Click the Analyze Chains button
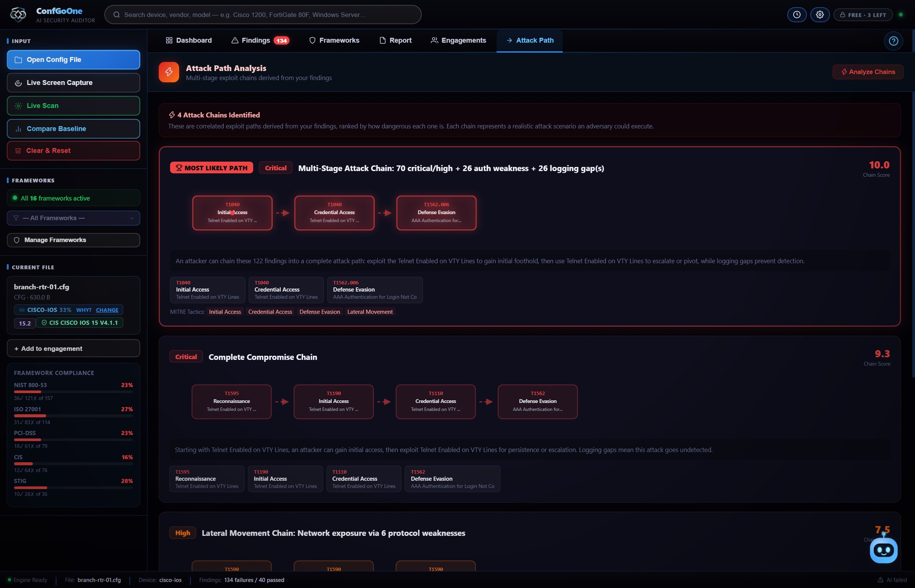Image resolution: width=915 pixels, height=588 pixels. pos(868,72)
